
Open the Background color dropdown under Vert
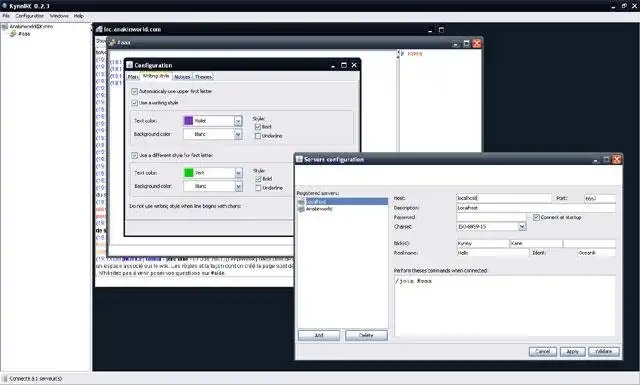238,187
